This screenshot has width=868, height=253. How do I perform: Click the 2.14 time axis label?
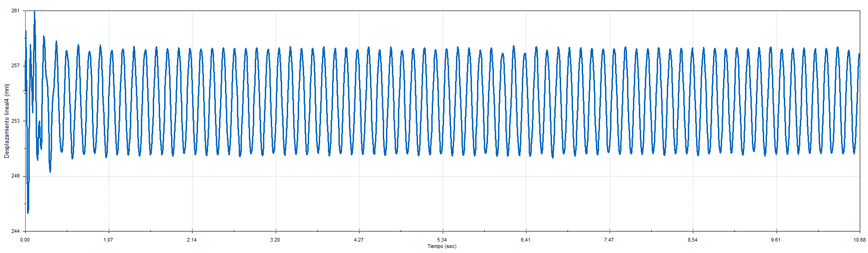click(x=192, y=240)
